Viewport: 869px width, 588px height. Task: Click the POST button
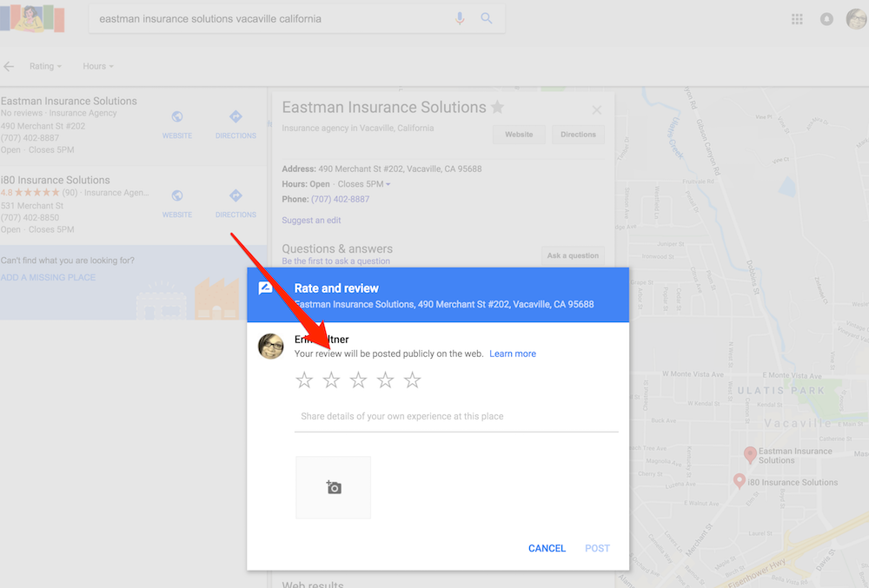tap(597, 548)
